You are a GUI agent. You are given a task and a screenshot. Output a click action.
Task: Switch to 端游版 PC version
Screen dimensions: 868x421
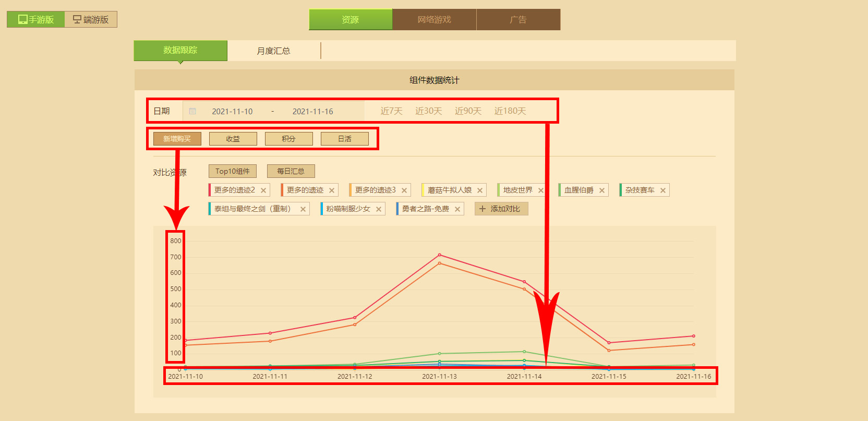[x=91, y=19]
